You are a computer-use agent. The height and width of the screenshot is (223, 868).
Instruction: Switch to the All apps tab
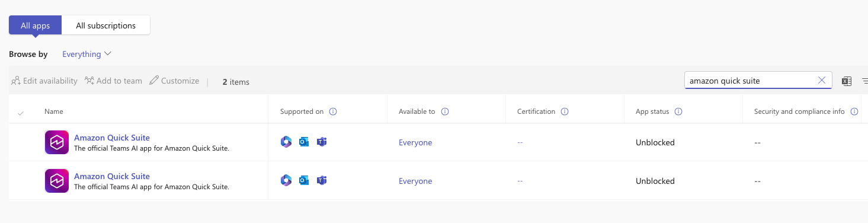(35, 26)
